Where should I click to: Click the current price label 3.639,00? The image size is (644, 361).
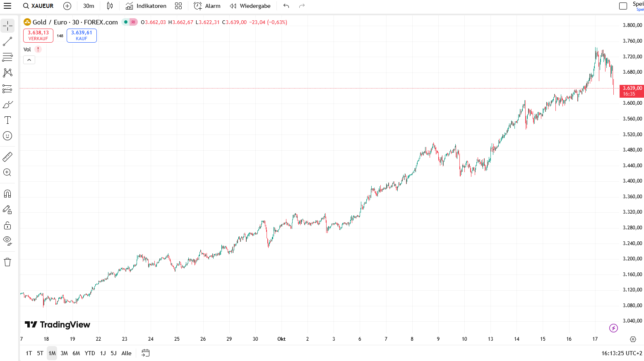[x=632, y=91]
